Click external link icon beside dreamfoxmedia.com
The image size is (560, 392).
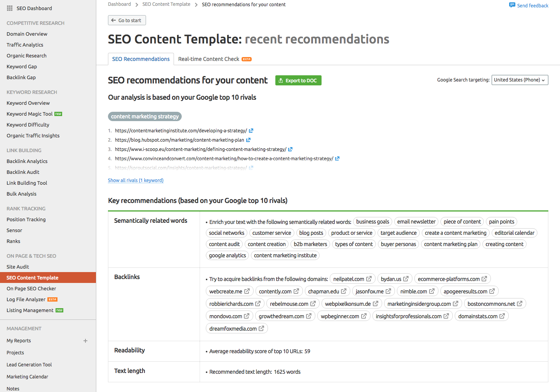pyautogui.click(x=261, y=328)
